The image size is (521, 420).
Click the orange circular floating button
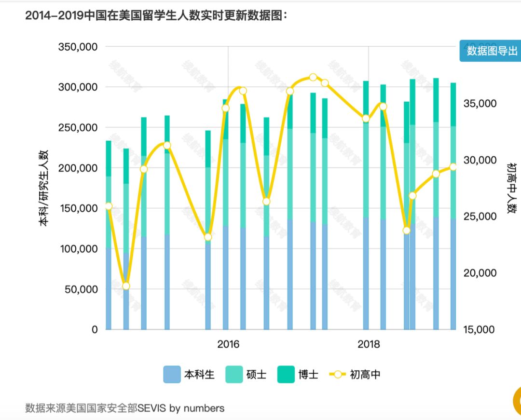(517, 401)
